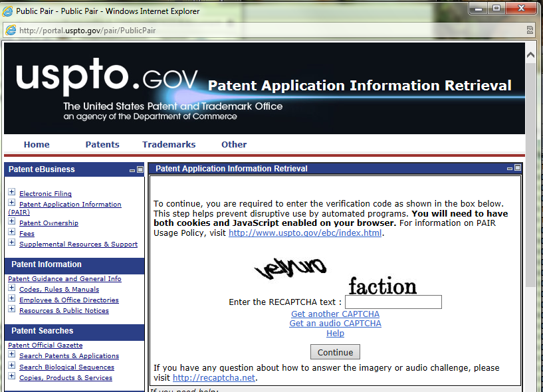Maximize Patent Application Information Retrieval panel

click(x=518, y=167)
